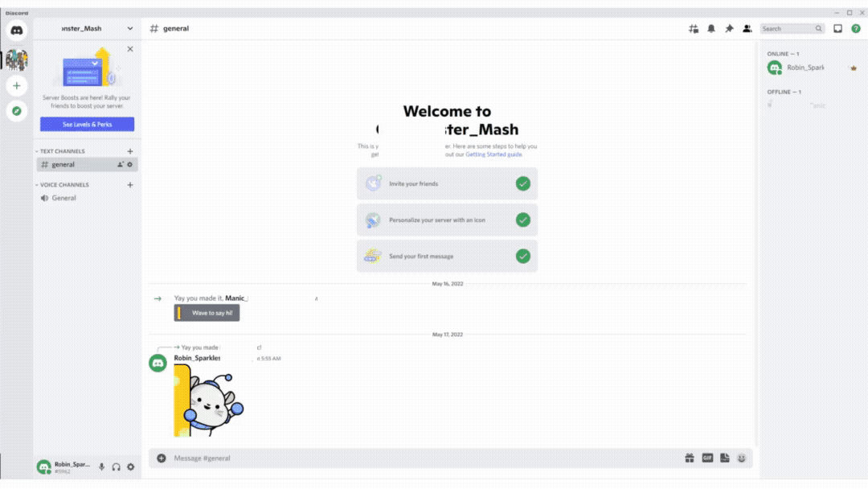Click See Levels & Perks button
This screenshot has width=868, height=489.
(87, 125)
